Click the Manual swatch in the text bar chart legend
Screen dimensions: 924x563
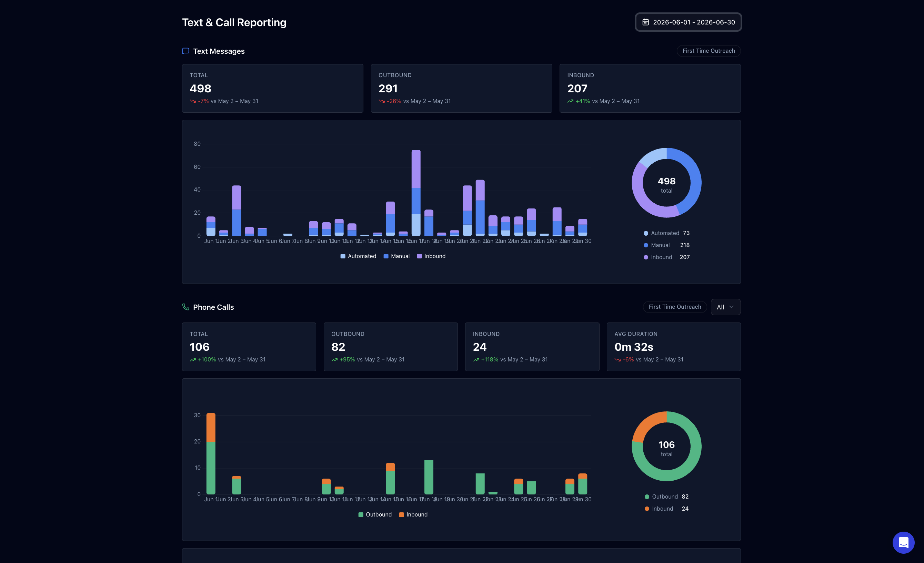(386, 256)
